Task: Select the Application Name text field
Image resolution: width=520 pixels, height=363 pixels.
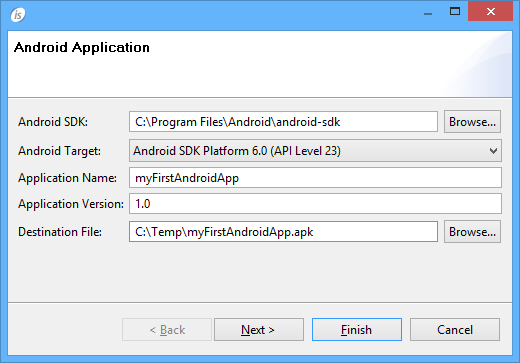Action: (315, 178)
